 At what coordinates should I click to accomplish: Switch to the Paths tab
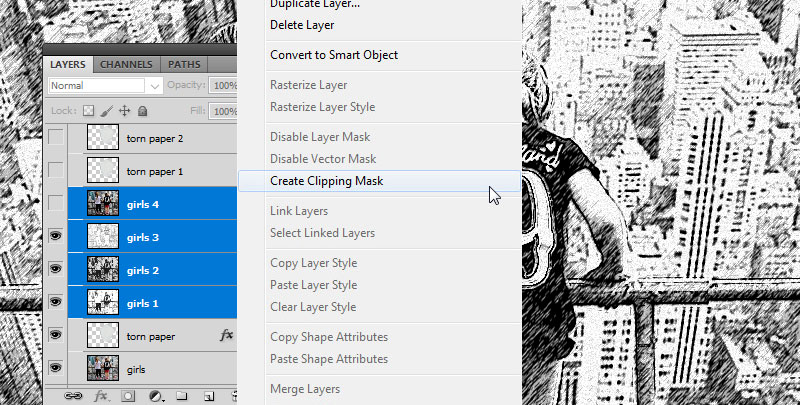184,65
